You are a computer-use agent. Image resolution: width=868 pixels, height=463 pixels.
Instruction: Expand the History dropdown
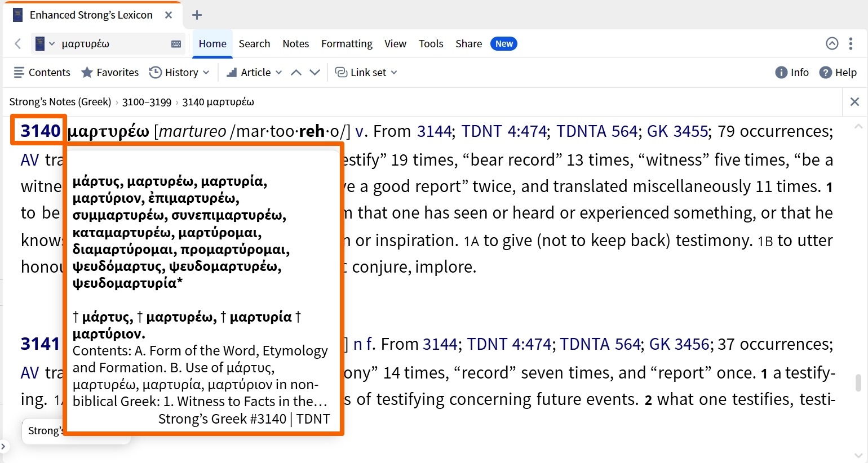pyautogui.click(x=179, y=72)
